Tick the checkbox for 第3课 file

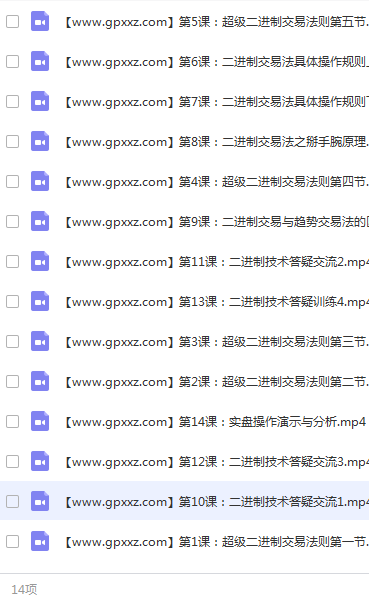[x=13, y=342]
